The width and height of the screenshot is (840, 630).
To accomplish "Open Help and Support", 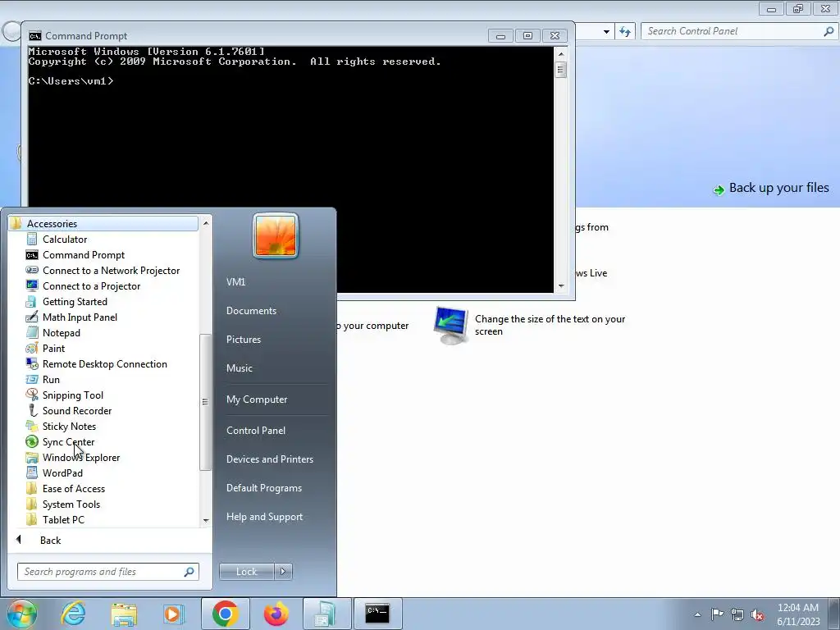I will (x=264, y=517).
